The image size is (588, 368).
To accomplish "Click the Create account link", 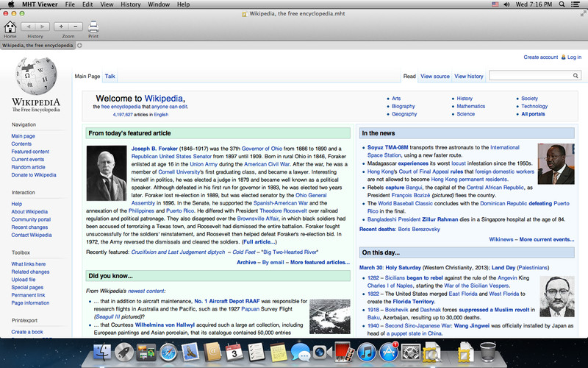I will click(541, 57).
